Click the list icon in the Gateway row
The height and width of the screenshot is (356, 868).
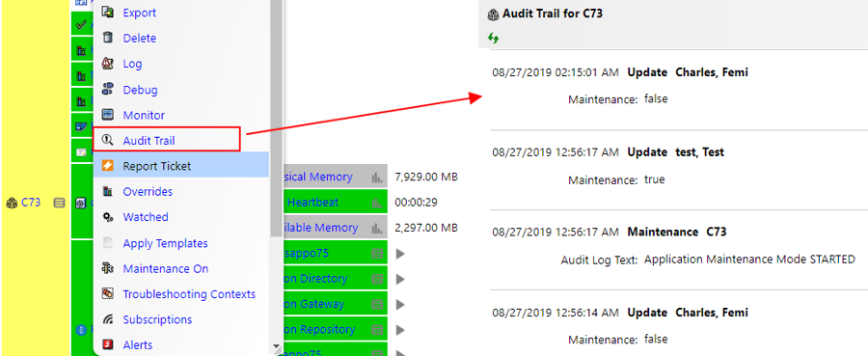[x=377, y=305]
